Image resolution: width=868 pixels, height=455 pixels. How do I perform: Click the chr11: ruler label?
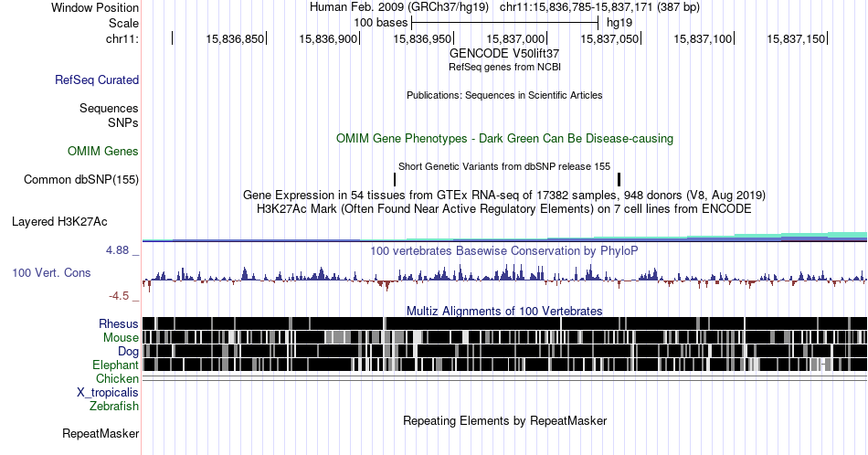point(122,38)
